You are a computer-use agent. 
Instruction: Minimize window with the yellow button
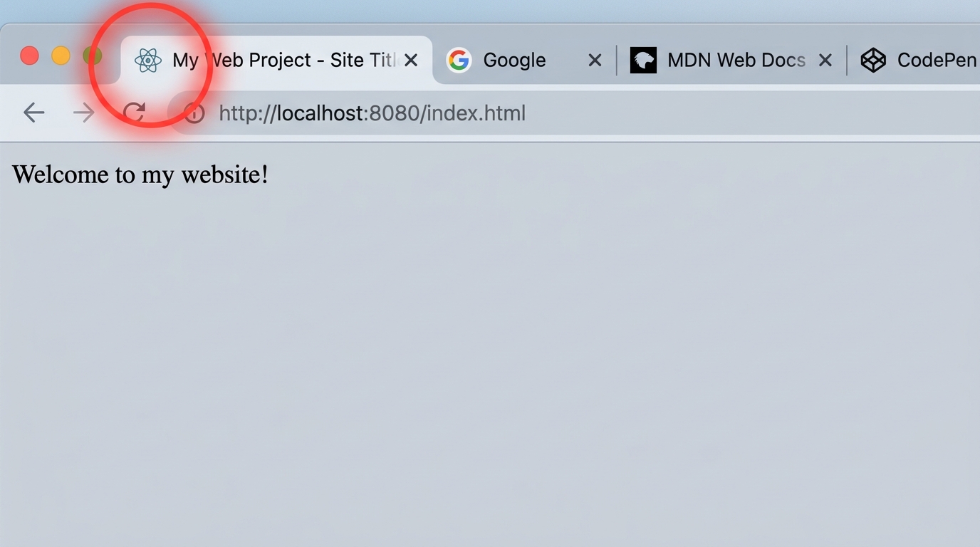61,56
